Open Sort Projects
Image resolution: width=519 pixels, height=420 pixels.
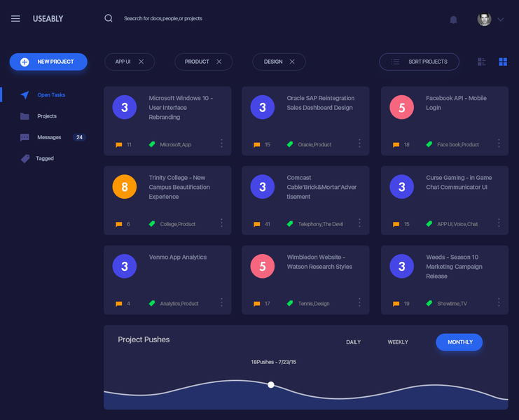click(x=419, y=62)
